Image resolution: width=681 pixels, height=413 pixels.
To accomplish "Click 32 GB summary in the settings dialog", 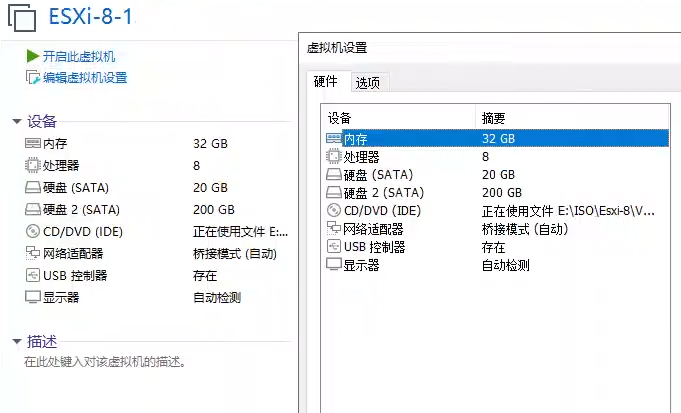I will point(499,139).
